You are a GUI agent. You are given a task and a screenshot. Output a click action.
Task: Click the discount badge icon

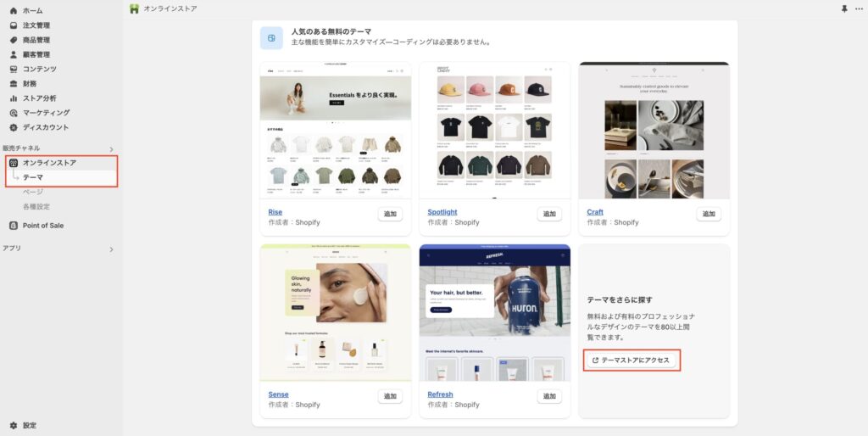coord(14,127)
